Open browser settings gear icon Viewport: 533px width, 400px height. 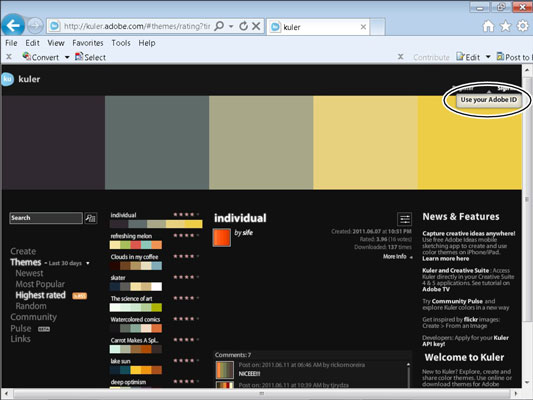[523, 26]
